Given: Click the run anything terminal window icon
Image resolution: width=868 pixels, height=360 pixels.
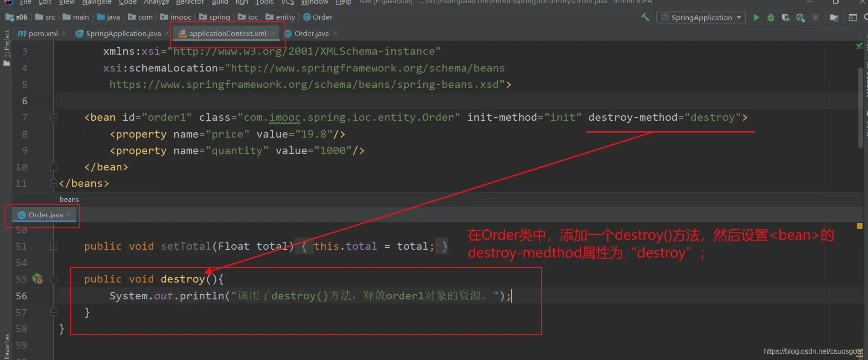Looking at the screenshot, I should click(x=852, y=17).
